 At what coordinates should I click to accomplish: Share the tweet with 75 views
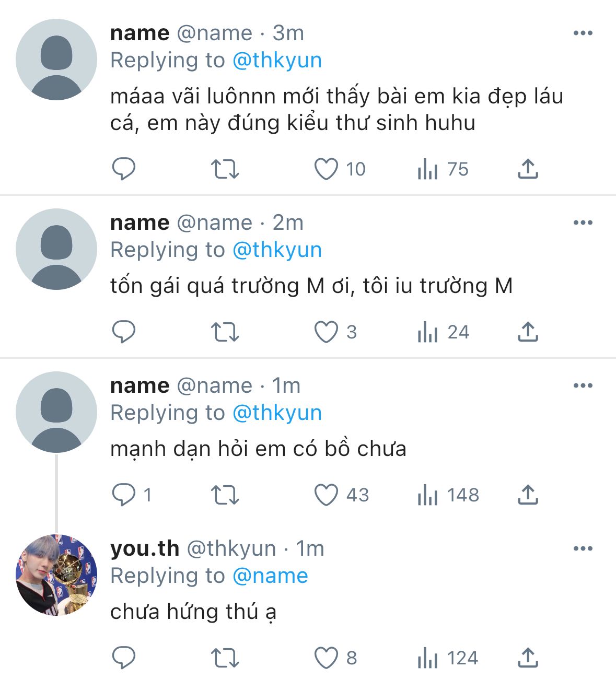(528, 169)
